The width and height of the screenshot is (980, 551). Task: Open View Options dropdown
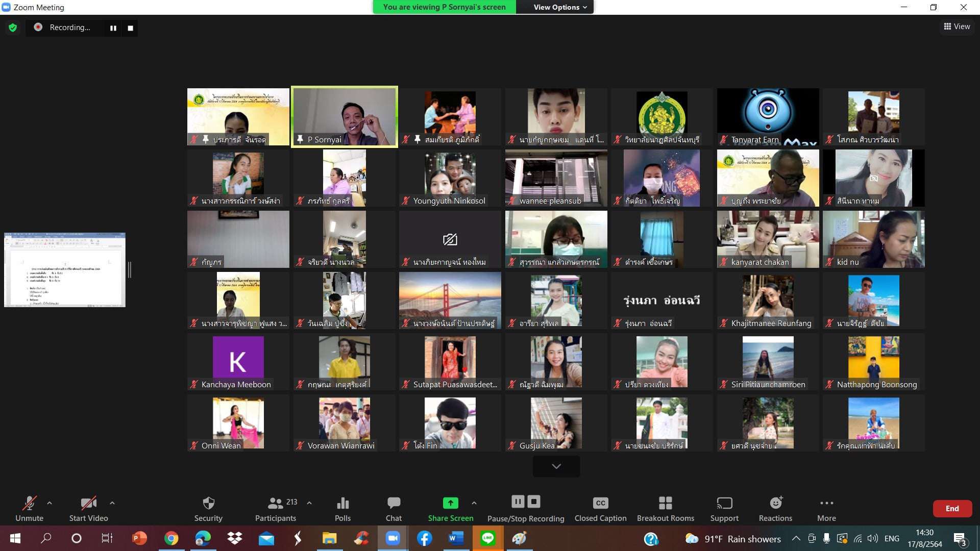560,7
